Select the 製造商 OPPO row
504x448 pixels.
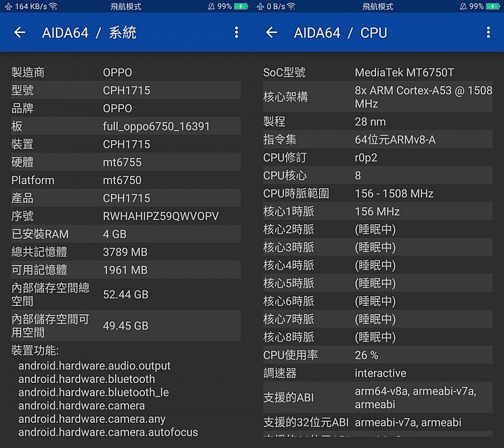(126, 72)
